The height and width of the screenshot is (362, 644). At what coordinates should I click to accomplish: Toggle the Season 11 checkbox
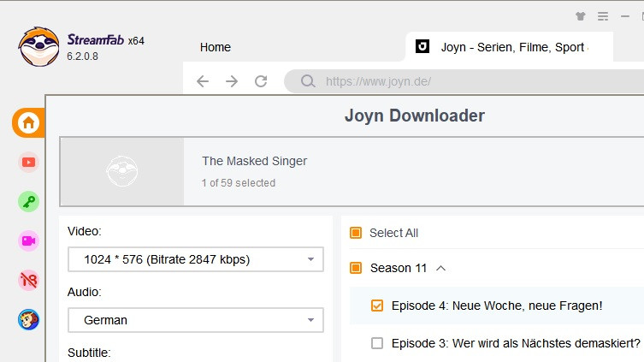356,268
